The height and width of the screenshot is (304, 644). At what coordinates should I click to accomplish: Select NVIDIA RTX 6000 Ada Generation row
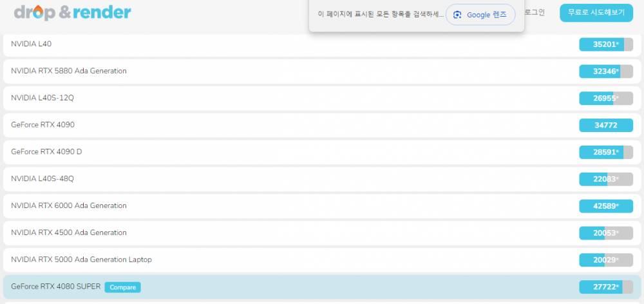[x=322, y=206]
